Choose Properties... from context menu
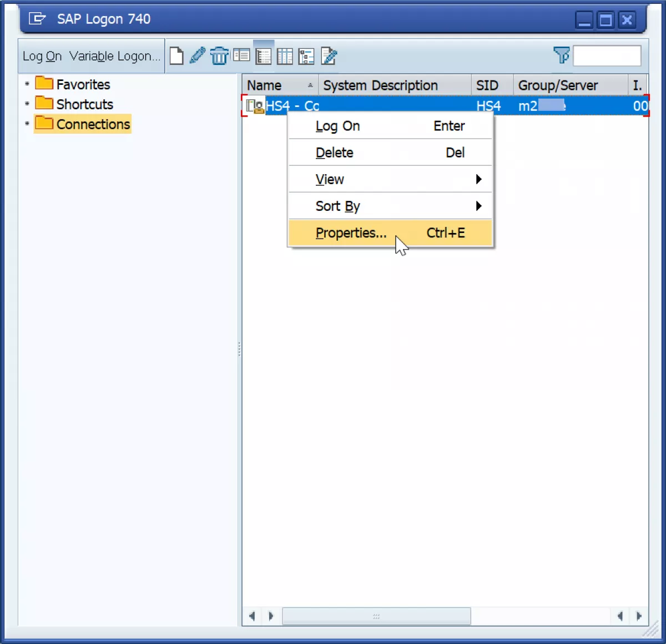The height and width of the screenshot is (644, 666). coord(390,233)
